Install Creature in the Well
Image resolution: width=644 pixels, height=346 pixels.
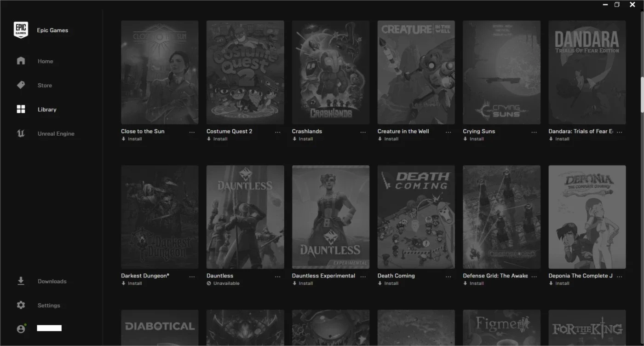click(388, 139)
